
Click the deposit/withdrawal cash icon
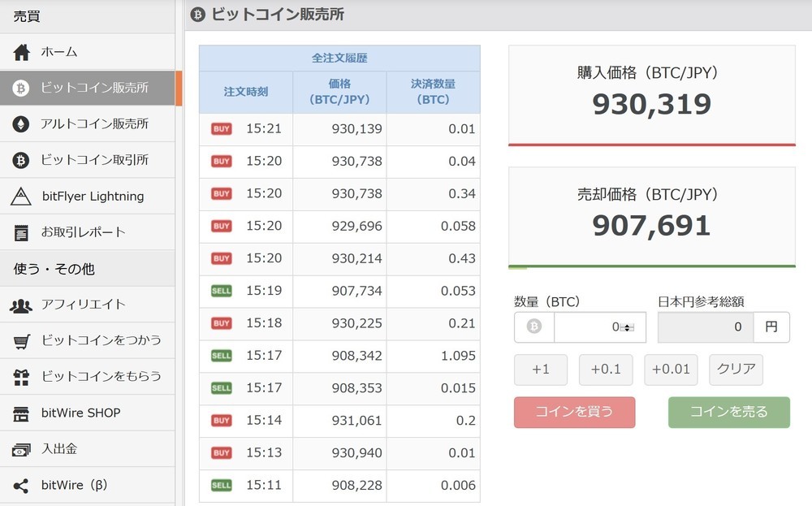tap(21, 449)
